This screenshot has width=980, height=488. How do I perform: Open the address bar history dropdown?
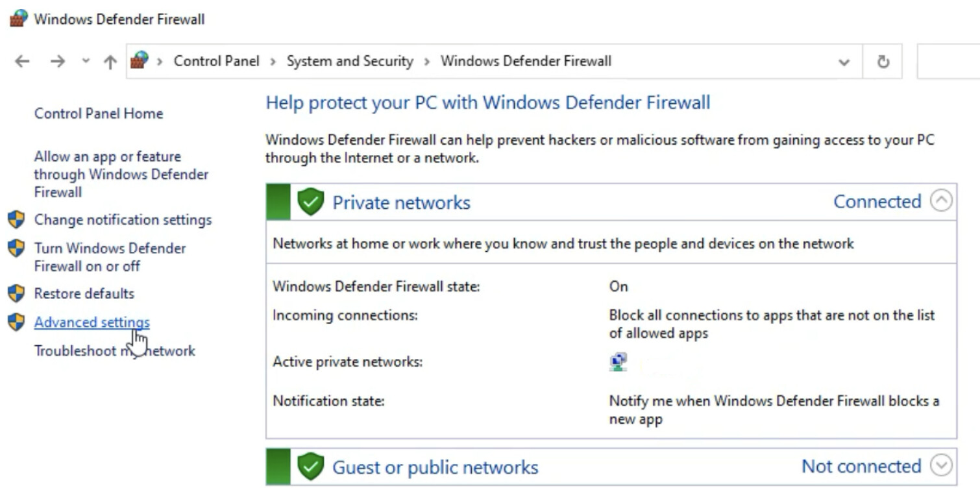844,62
